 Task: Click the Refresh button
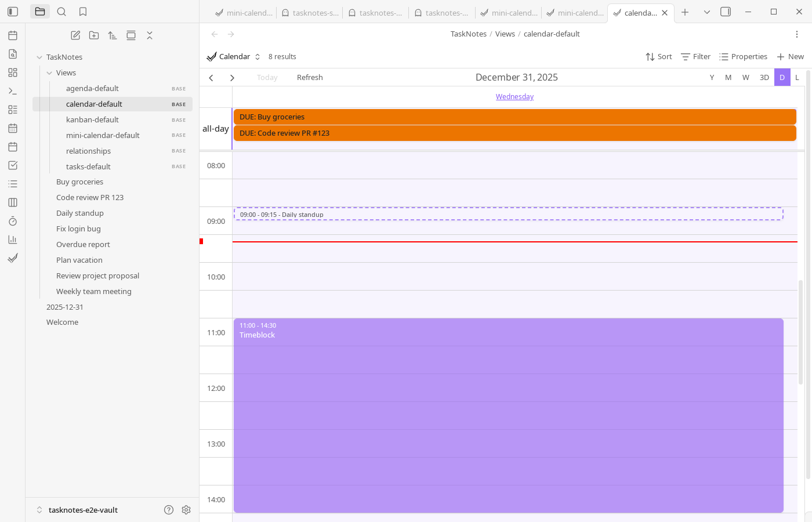[x=310, y=78]
